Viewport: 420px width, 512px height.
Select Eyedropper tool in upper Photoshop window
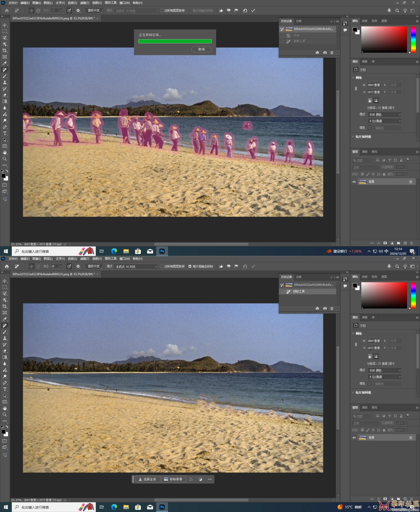pos(5,63)
